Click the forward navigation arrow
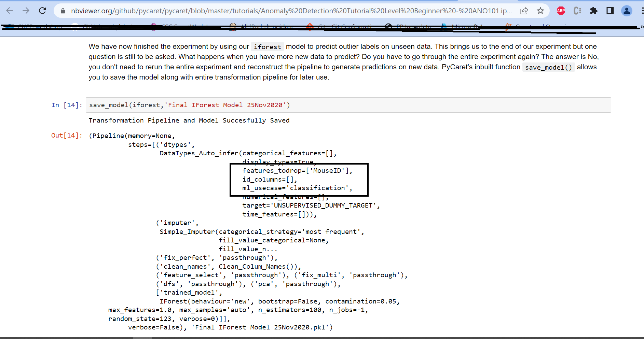 tap(26, 11)
